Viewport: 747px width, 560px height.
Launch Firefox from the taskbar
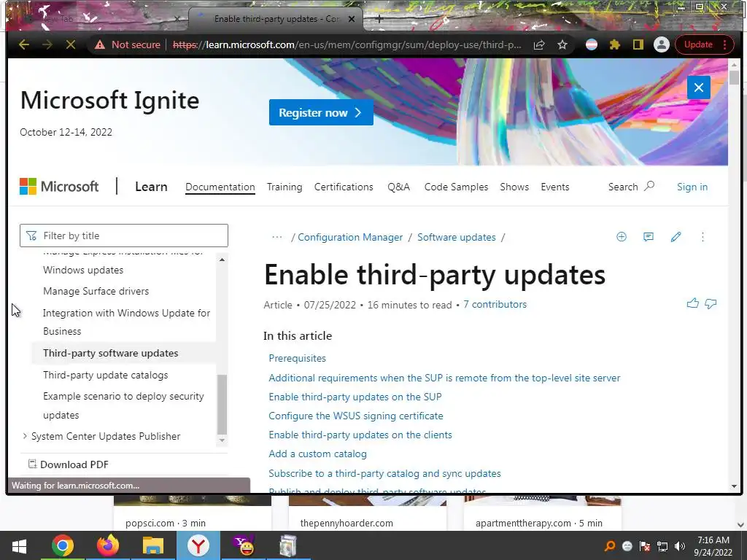pyautogui.click(x=108, y=545)
